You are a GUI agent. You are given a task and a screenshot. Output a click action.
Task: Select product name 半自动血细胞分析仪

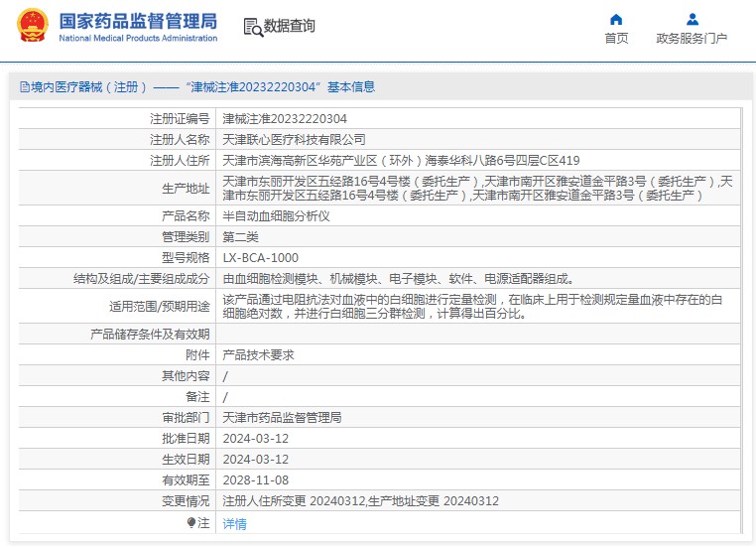click(x=276, y=215)
